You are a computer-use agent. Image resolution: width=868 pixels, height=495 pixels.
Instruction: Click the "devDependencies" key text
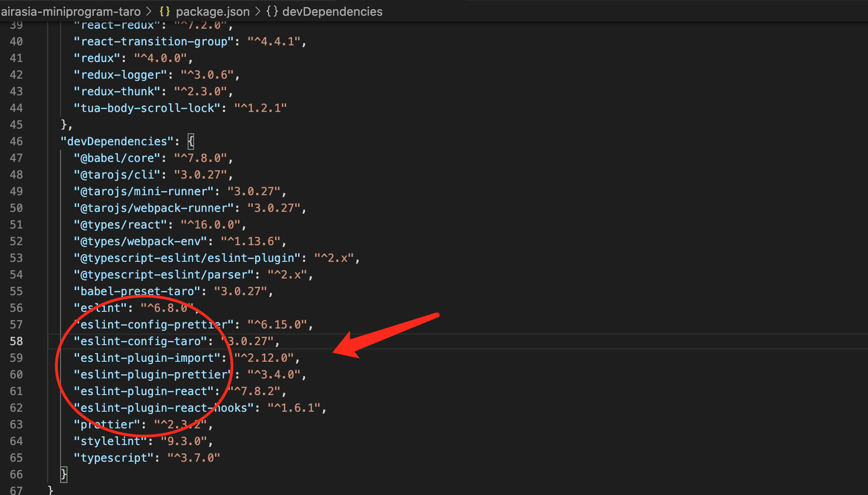pyautogui.click(x=117, y=142)
